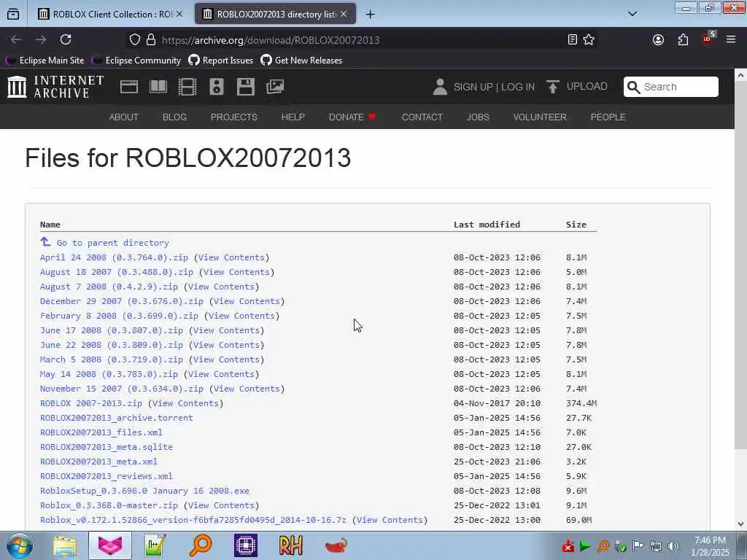Open HELP menu item

(x=293, y=117)
